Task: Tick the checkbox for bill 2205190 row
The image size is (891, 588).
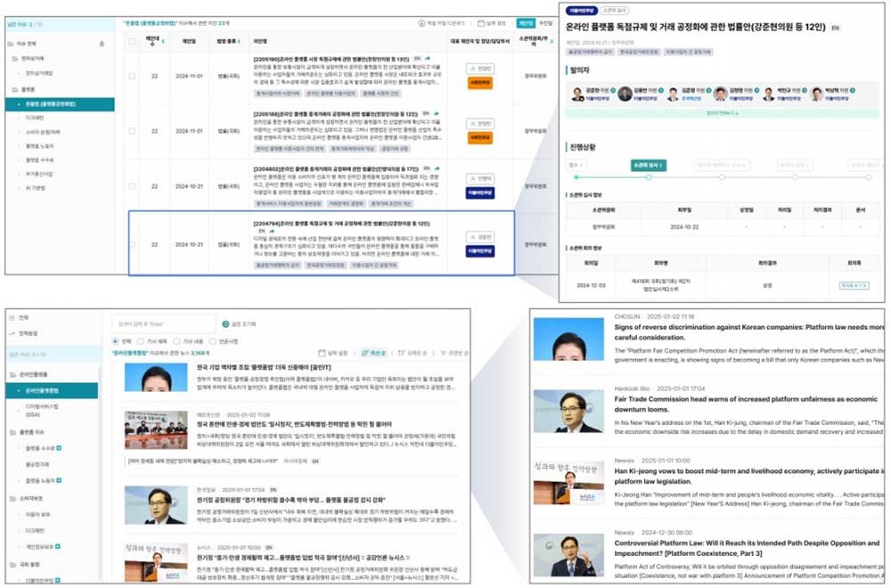Action: pos(132,77)
